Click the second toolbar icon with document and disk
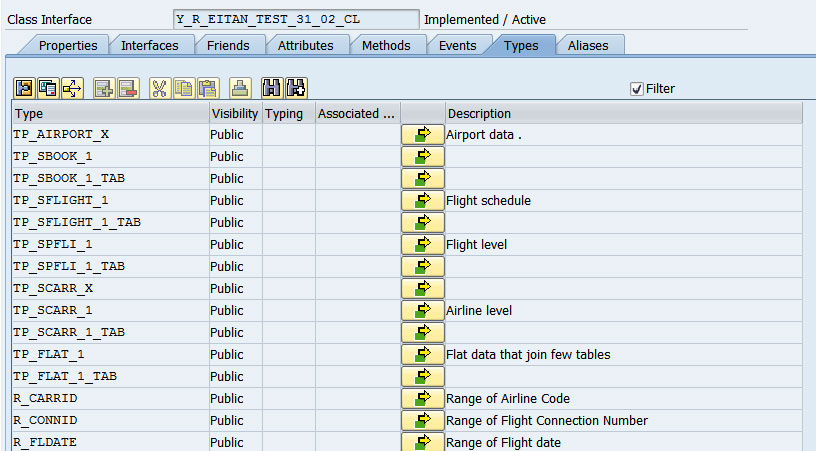Screen dimensions: 816x451 click(48, 88)
